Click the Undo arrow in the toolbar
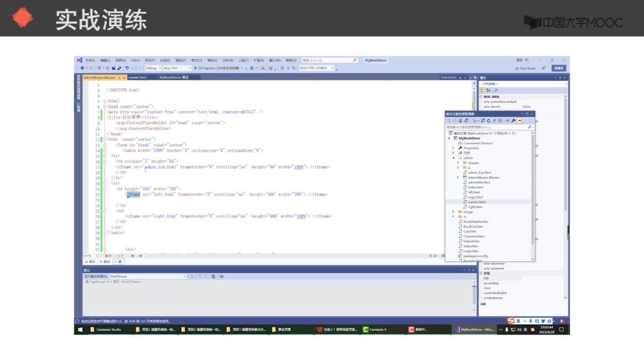 click(127, 68)
